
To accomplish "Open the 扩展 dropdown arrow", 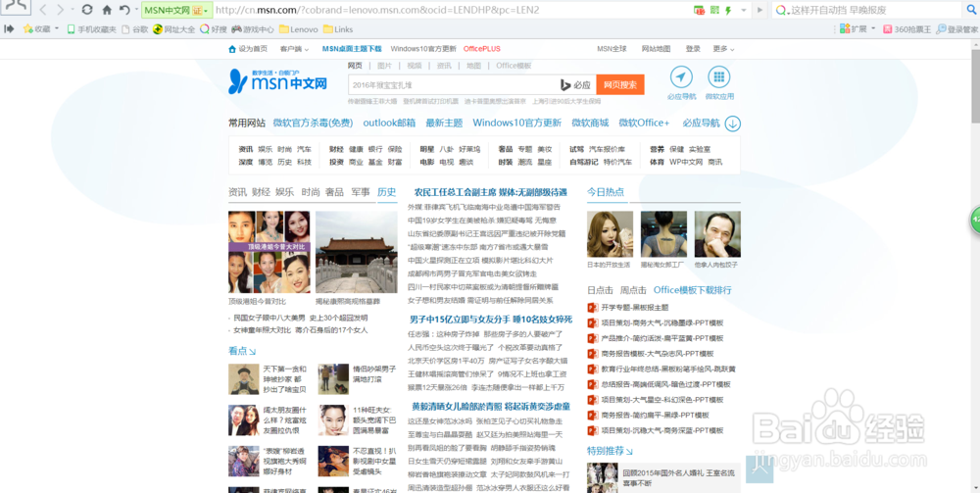I will pyautogui.click(x=872, y=28).
